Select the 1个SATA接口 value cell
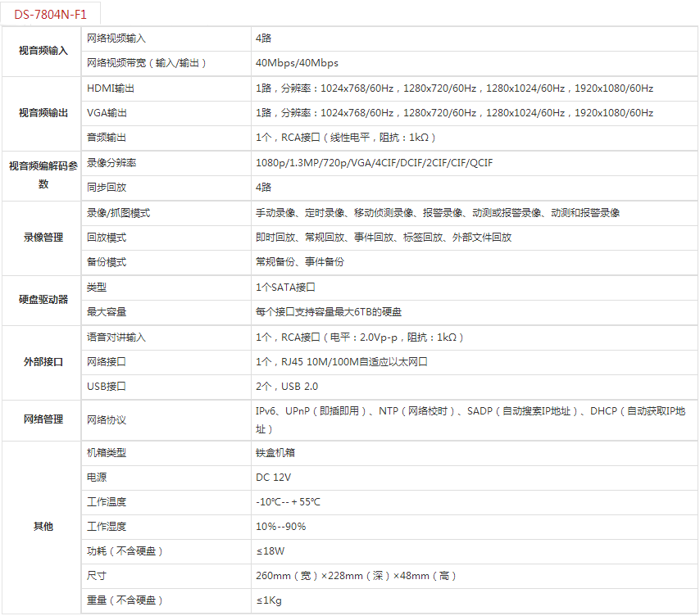The height and width of the screenshot is (616, 700). [x=285, y=288]
